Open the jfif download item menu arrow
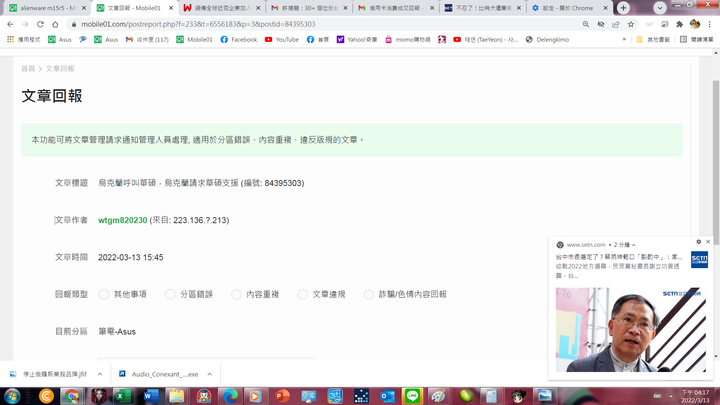 click(100, 374)
